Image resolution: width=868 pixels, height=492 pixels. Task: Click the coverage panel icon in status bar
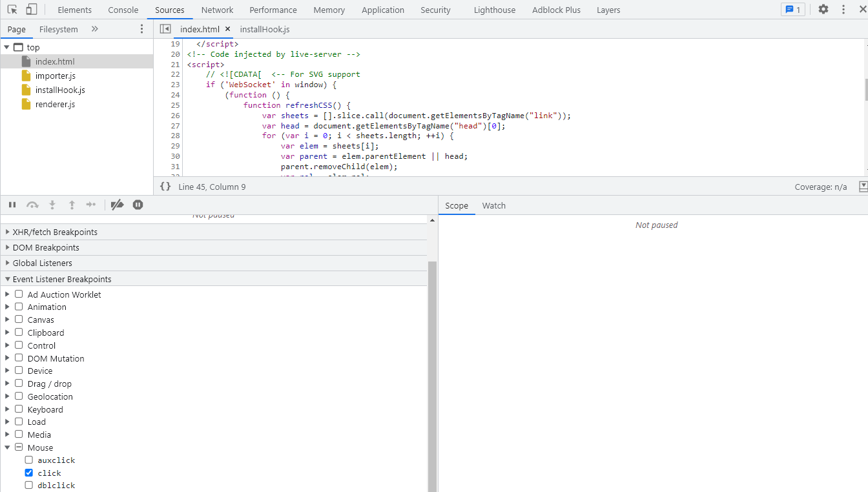click(863, 187)
